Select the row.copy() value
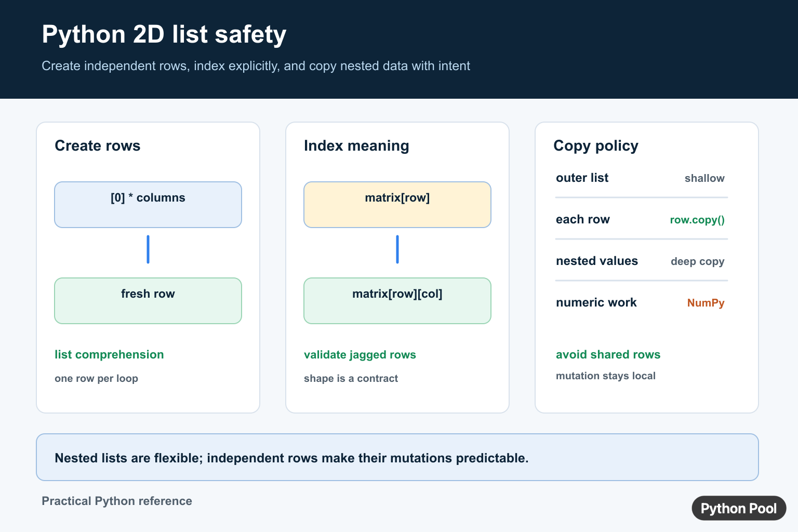This screenshot has height=532, width=798. coord(697,220)
